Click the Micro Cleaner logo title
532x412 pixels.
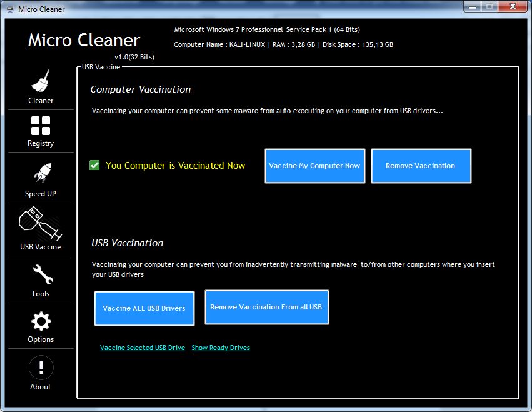84,40
